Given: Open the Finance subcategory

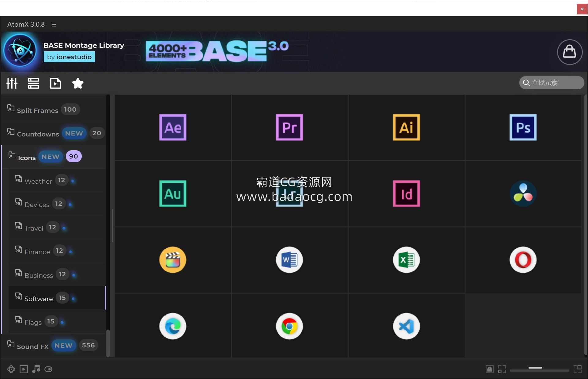Looking at the screenshot, I should coord(57,251).
